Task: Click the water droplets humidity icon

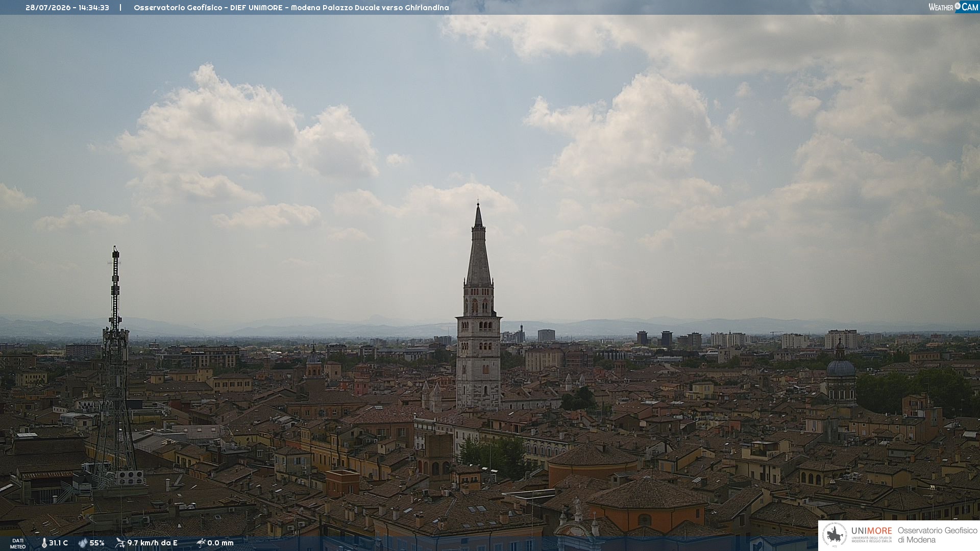Action: pyautogui.click(x=83, y=543)
